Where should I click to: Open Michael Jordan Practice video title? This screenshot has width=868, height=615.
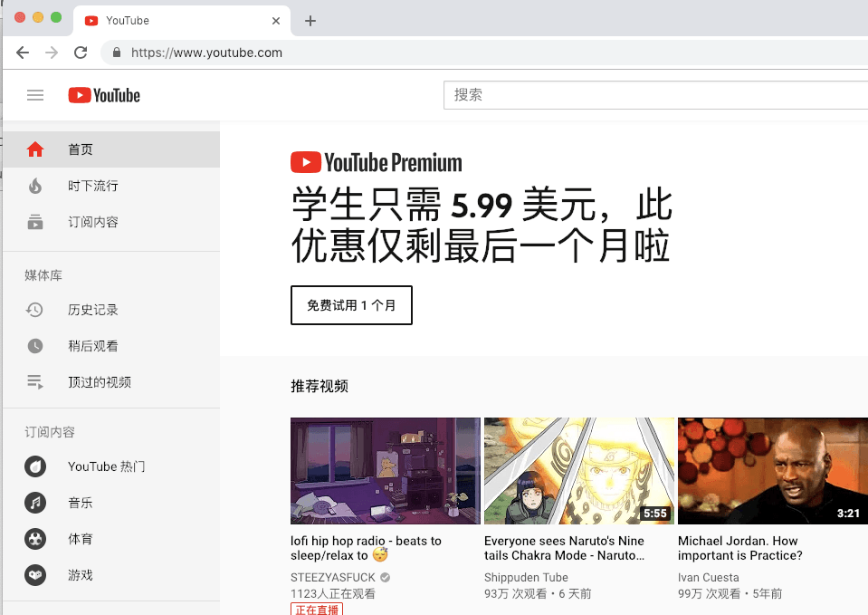coord(740,548)
